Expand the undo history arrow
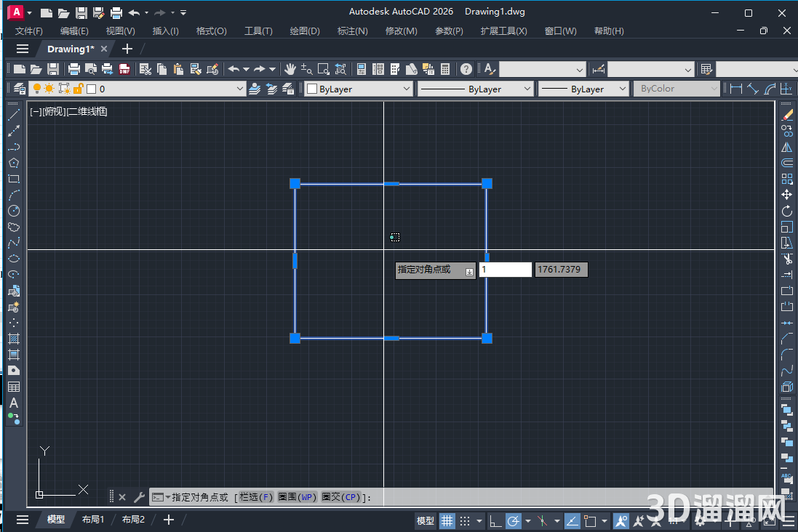Image resolution: width=798 pixels, height=532 pixels. click(x=247, y=69)
